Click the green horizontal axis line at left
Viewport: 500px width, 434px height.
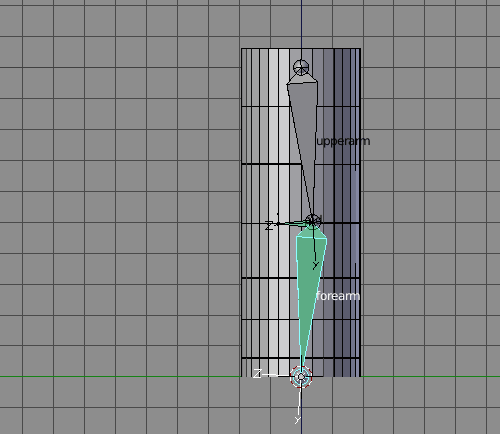tap(120, 377)
